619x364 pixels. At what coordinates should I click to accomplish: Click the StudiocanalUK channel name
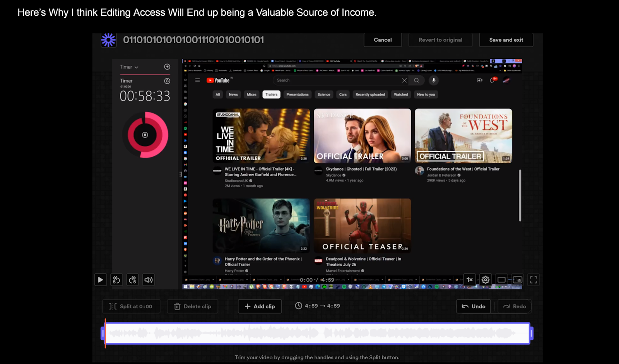coord(236,181)
